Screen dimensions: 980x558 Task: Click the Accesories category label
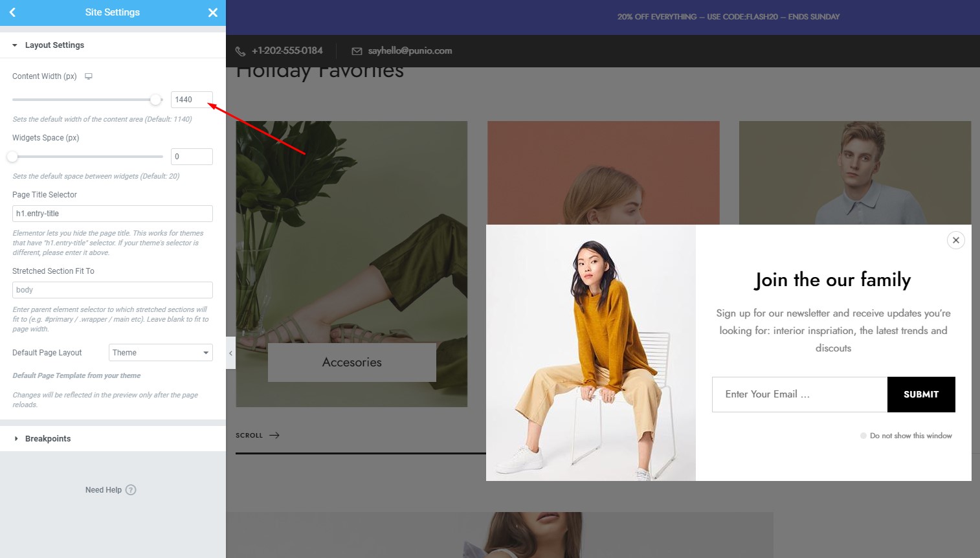coord(352,363)
